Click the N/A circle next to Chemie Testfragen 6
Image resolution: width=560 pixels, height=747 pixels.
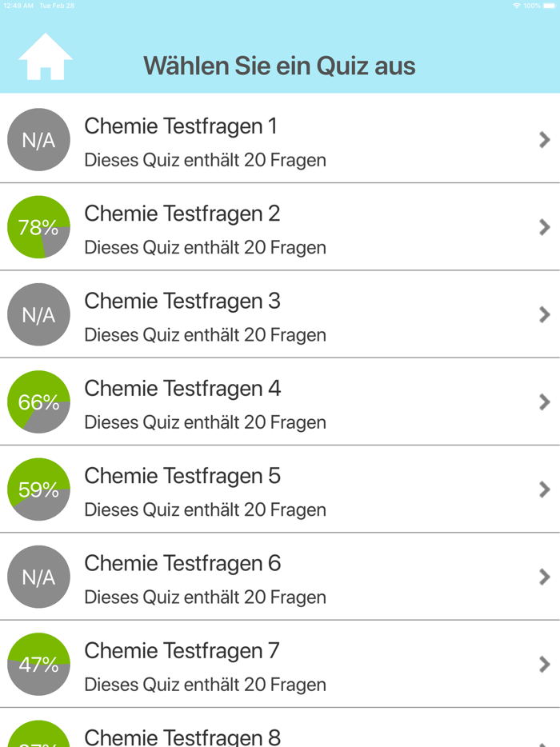(x=38, y=576)
